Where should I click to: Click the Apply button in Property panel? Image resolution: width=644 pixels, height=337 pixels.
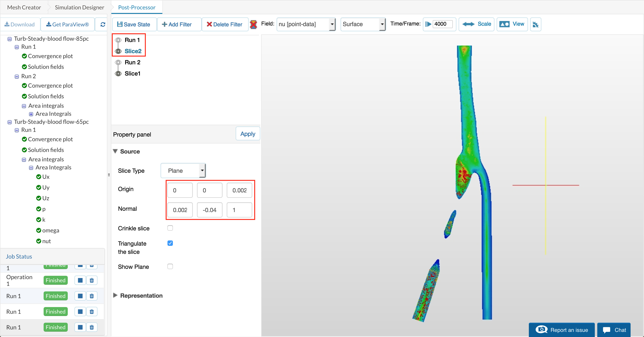pos(248,134)
